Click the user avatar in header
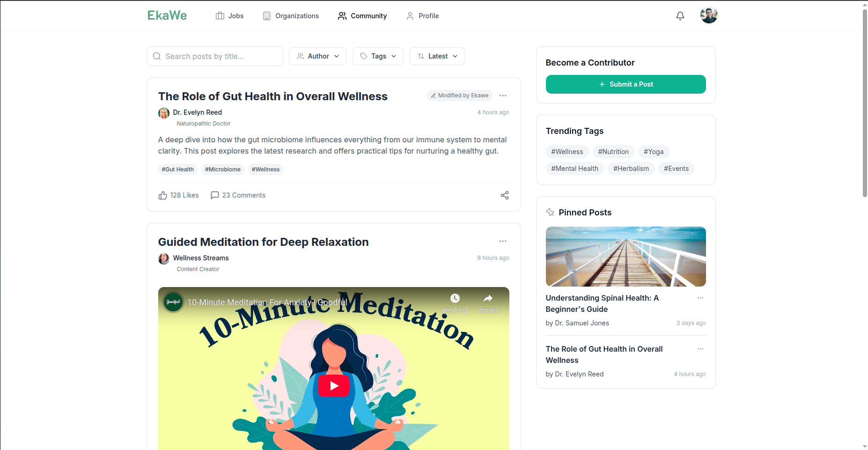868x450 pixels. click(x=709, y=15)
